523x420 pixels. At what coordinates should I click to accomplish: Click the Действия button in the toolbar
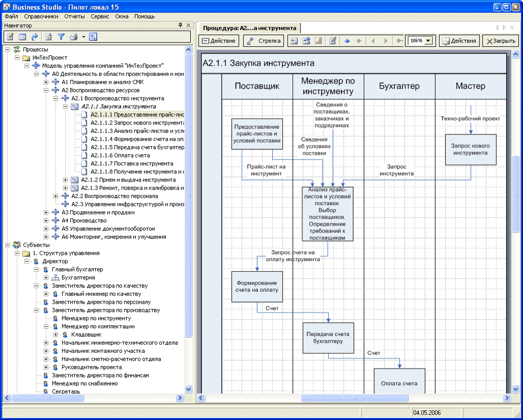(459, 41)
